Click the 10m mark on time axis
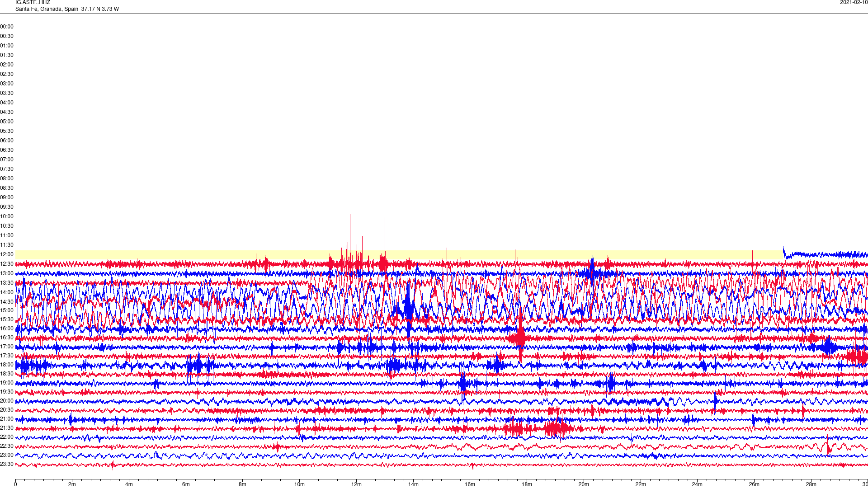The image size is (868, 488). pyautogui.click(x=299, y=484)
